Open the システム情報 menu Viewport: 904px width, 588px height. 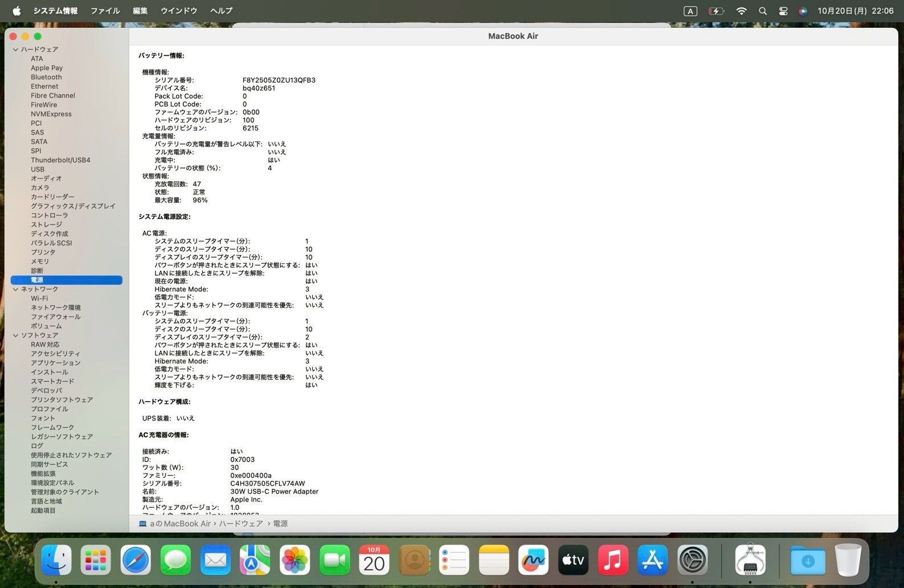pos(55,11)
